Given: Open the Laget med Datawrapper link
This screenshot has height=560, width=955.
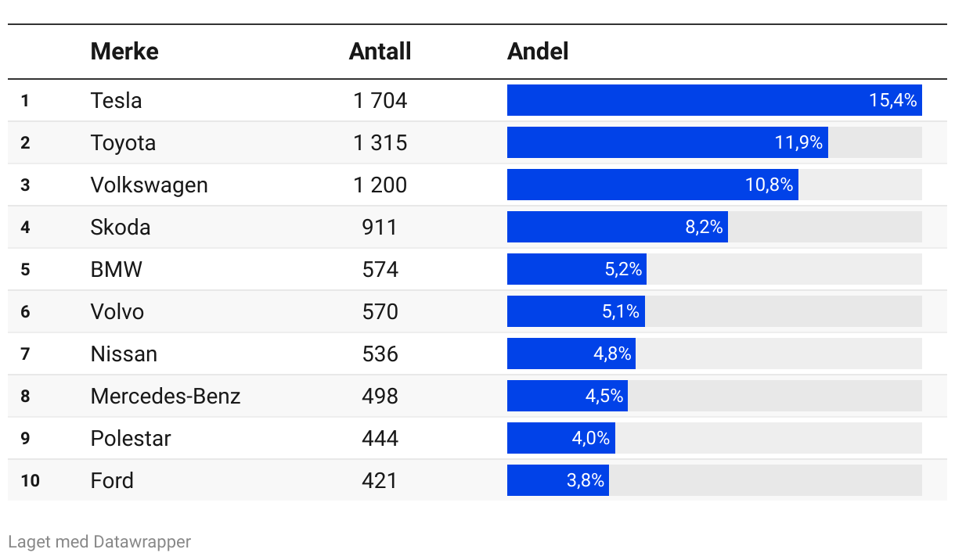Looking at the screenshot, I should [99, 541].
